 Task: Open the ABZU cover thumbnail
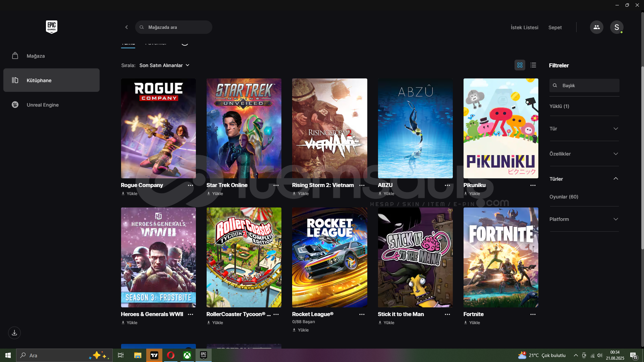pyautogui.click(x=415, y=128)
